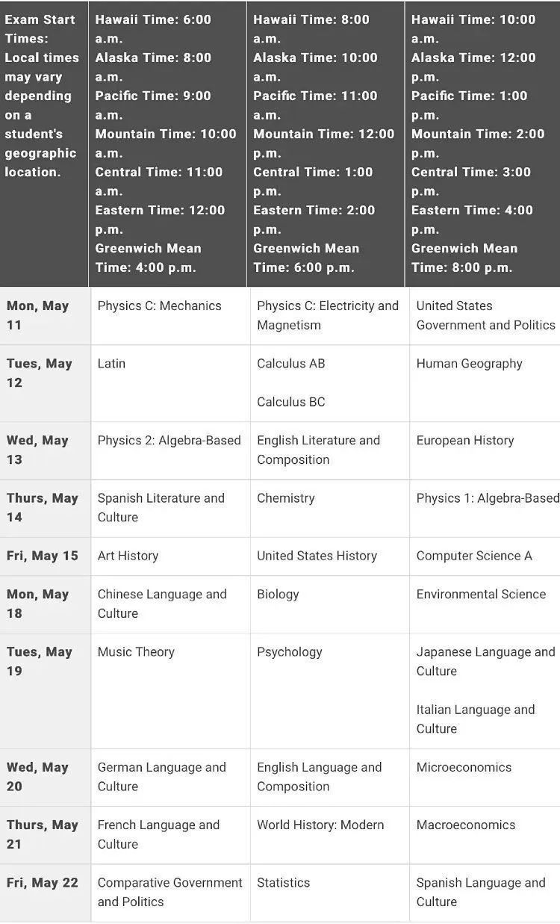The image size is (560, 924).
Task: Choose the Calculus BC exam
Action: click(290, 402)
